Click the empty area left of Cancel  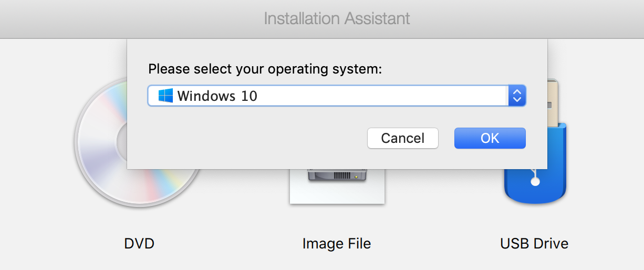[252, 139]
